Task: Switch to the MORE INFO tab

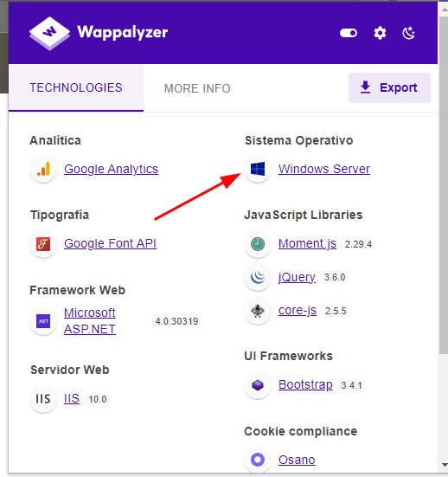Action: coord(197,88)
